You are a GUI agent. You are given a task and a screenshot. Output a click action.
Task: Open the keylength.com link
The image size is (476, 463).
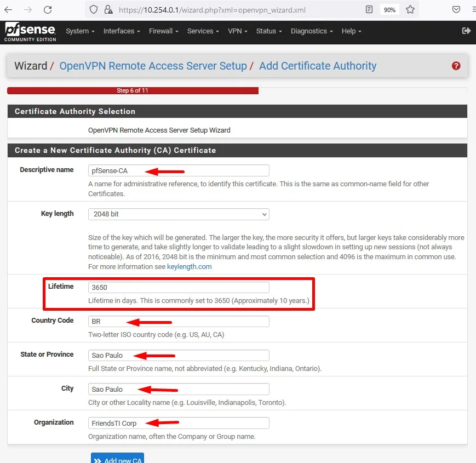coord(189,266)
